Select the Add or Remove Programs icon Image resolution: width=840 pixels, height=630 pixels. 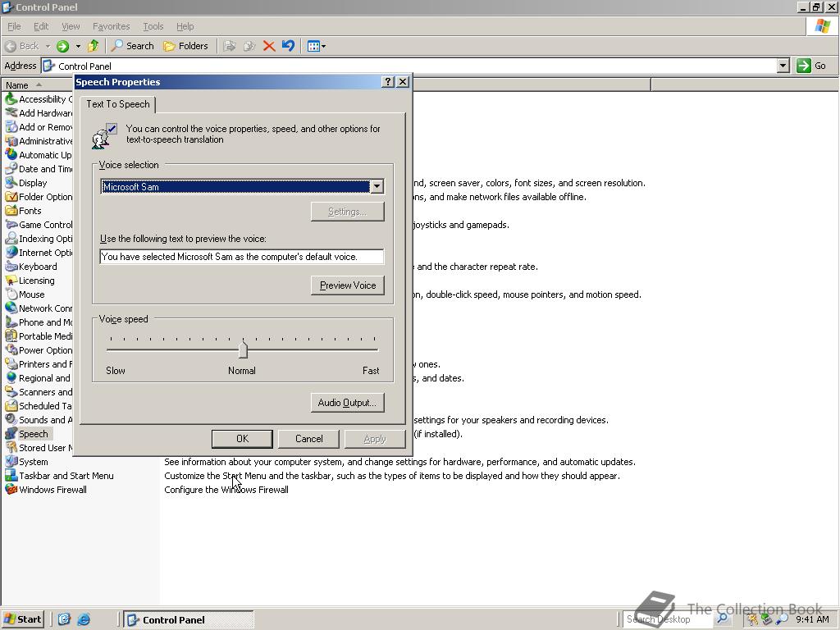coord(11,127)
